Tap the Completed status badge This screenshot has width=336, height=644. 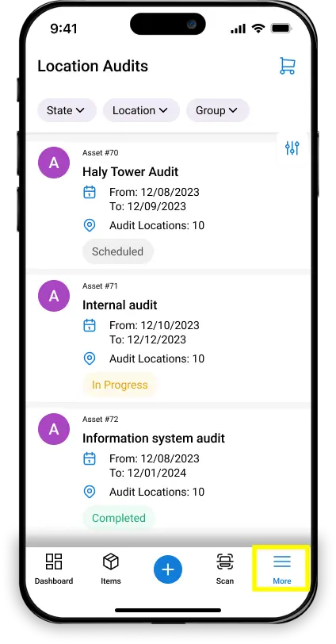[119, 518]
